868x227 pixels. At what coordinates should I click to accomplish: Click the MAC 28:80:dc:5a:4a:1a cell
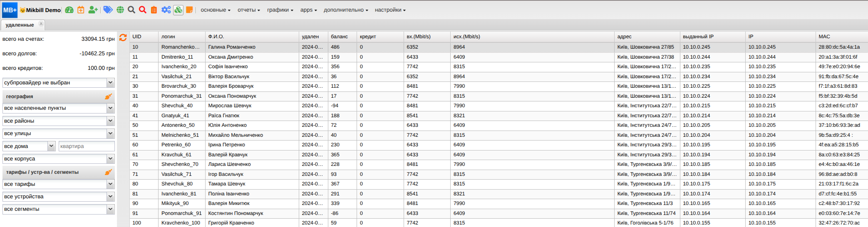click(x=841, y=47)
